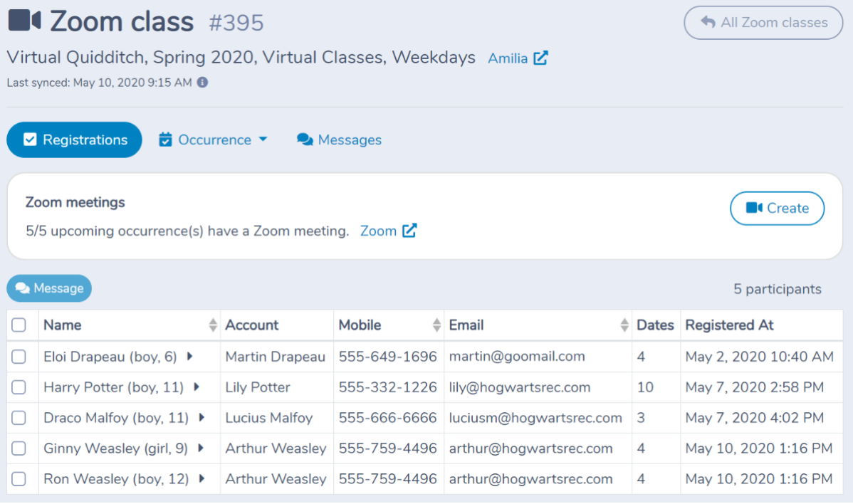Open the Messages tab
The image size is (853, 504).
coord(340,140)
